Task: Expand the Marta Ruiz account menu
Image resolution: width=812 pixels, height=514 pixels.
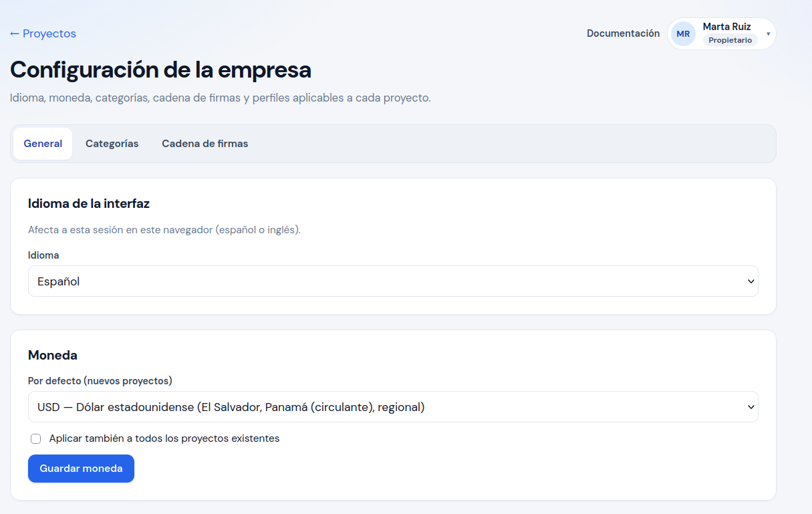Action: 722,33
